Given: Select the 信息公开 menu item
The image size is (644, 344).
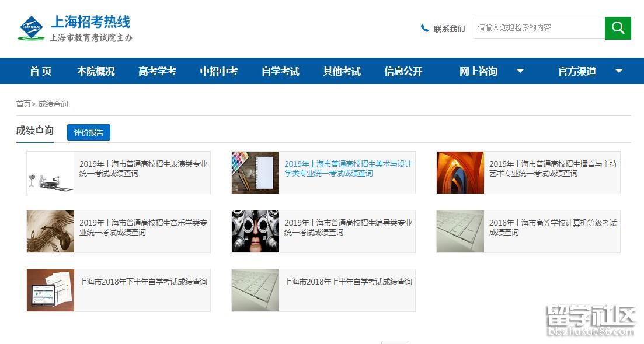Looking at the screenshot, I should tap(403, 71).
